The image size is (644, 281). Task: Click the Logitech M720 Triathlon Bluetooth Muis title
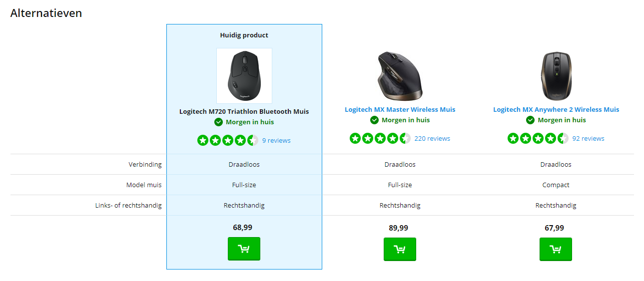click(x=244, y=111)
